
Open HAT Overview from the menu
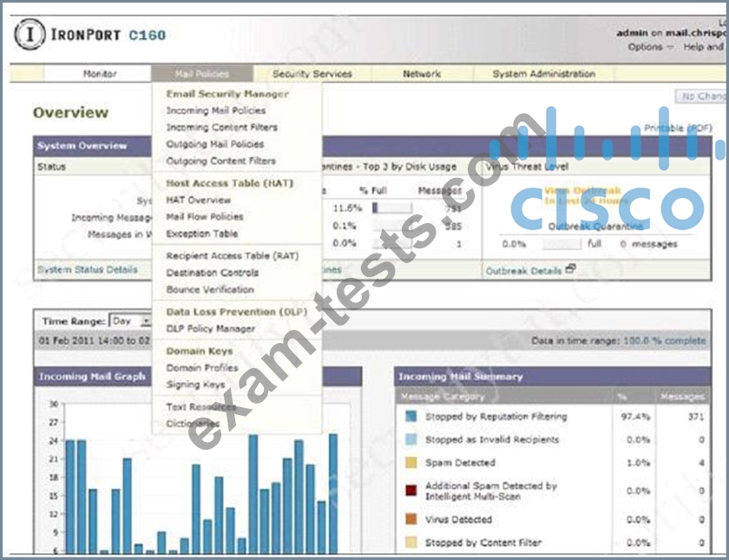[198, 201]
